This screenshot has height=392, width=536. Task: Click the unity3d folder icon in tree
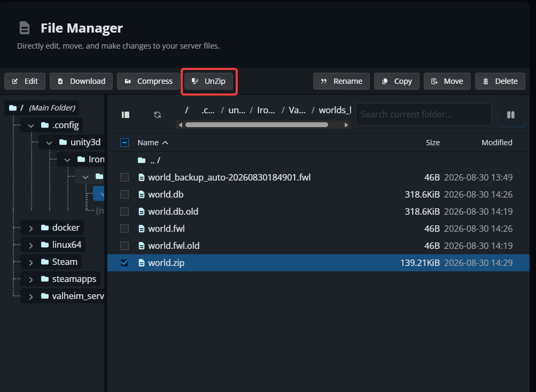[63, 142]
